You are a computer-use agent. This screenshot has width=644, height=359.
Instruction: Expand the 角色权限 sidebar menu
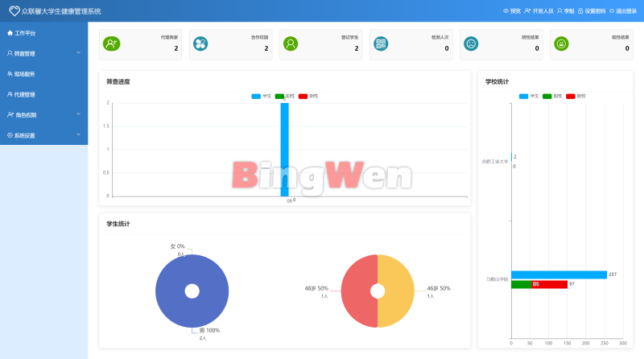(43, 115)
